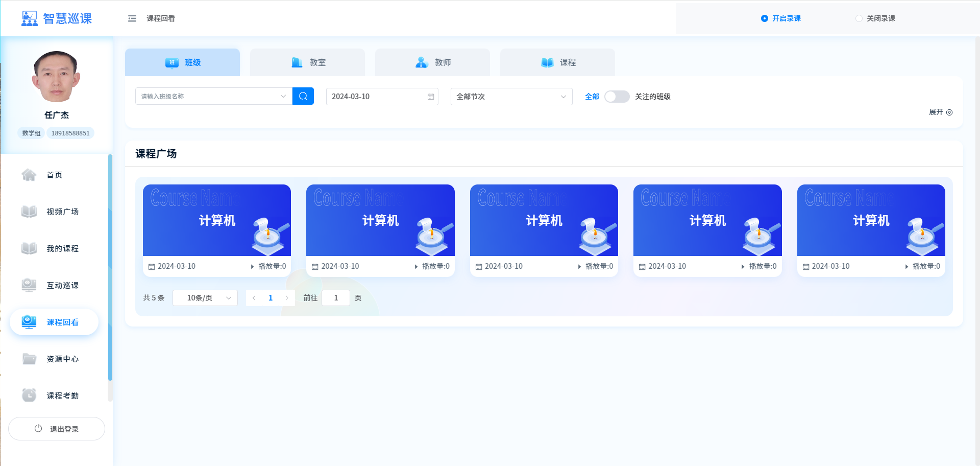Switch to the 教师 tab
This screenshot has width=980, height=466.
pyautogui.click(x=432, y=62)
